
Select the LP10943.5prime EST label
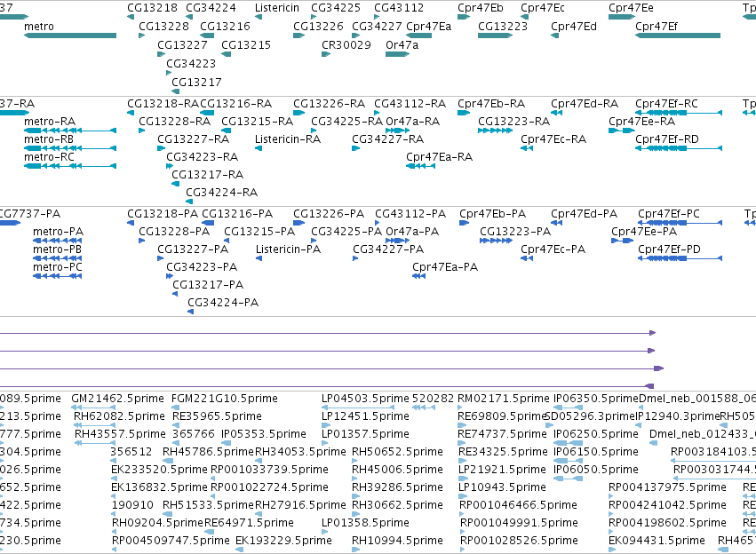coord(502,487)
